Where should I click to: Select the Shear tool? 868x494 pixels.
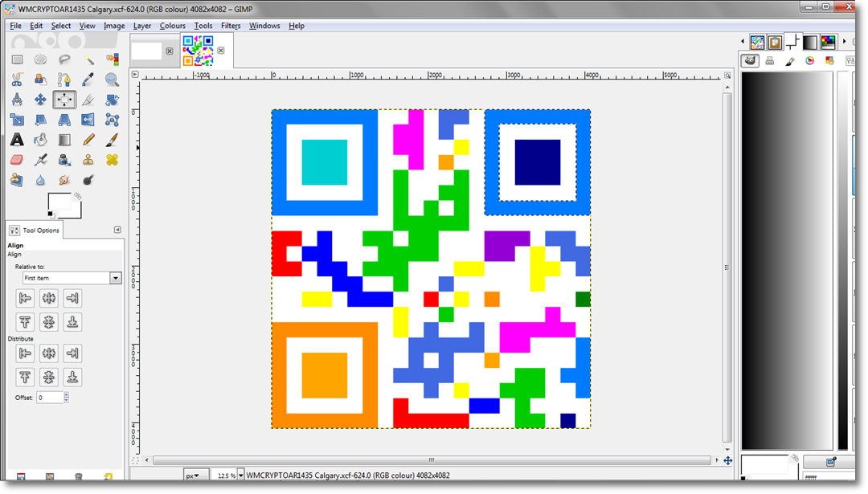(x=40, y=120)
